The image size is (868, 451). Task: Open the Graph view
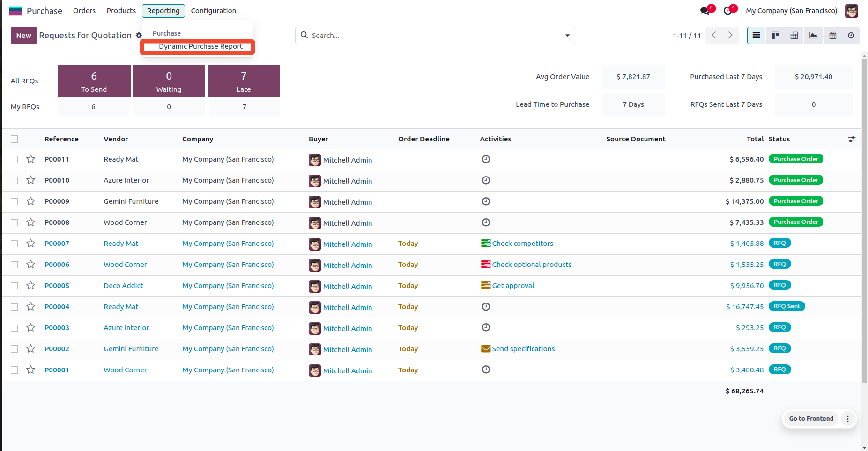(x=814, y=36)
